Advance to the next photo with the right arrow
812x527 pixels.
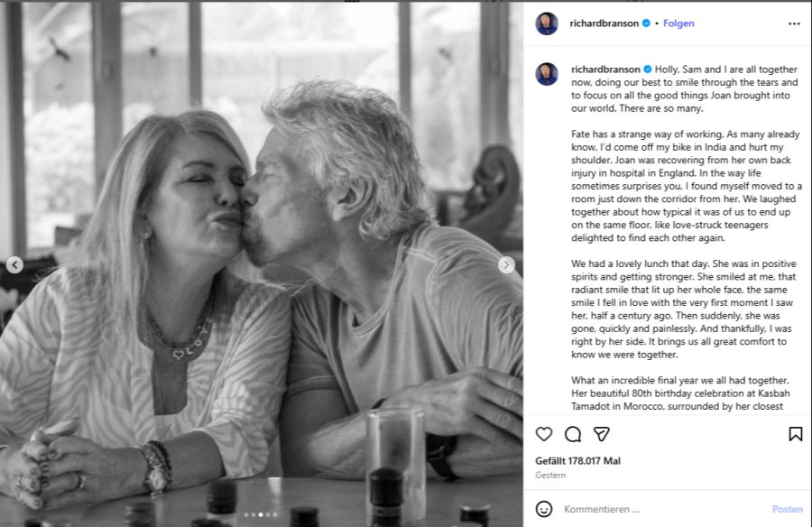508,263
